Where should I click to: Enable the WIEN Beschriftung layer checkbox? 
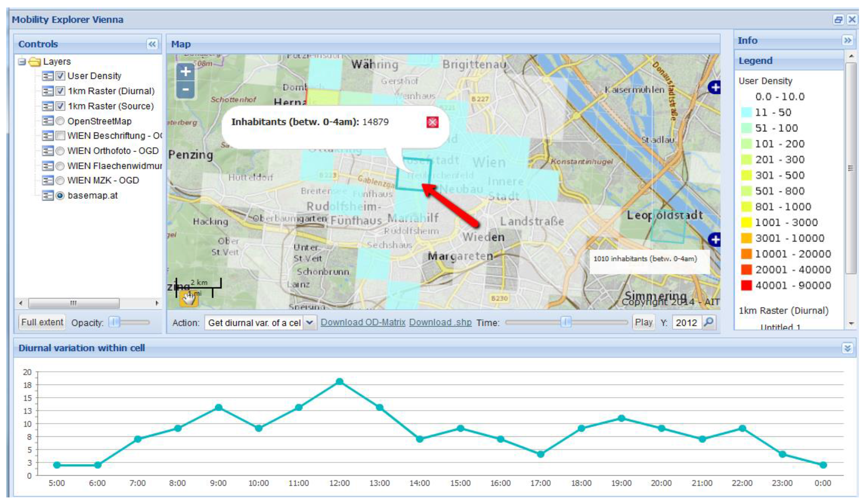click(60, 136)
